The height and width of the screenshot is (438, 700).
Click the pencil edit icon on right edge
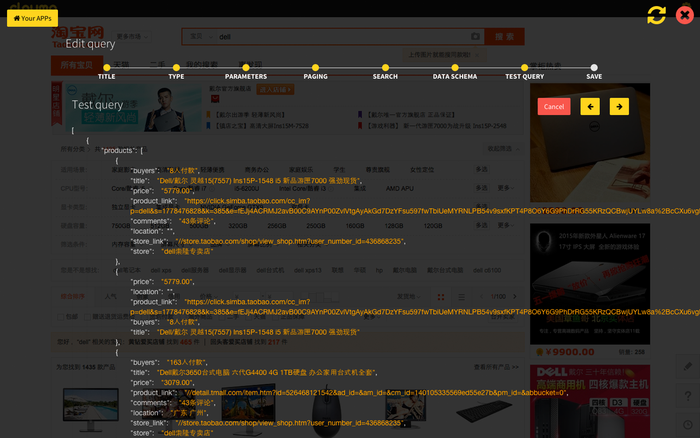point(688,367)
